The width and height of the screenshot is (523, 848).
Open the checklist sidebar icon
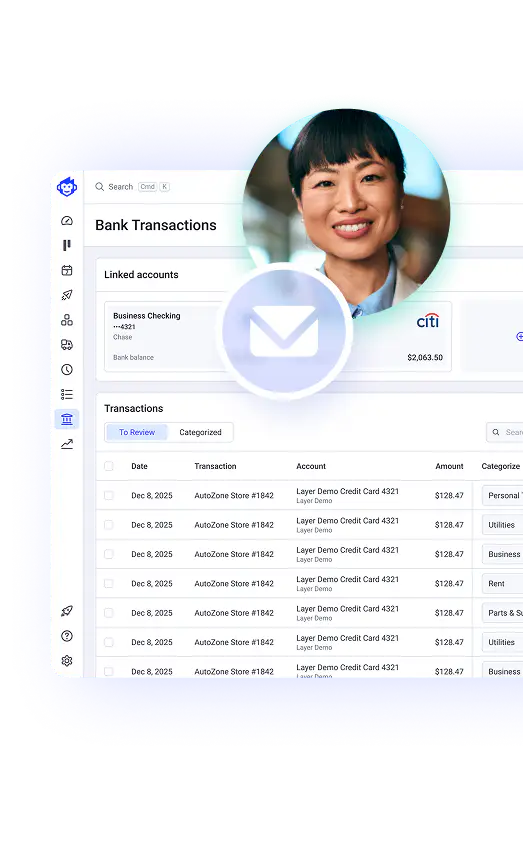coord(67,394)
